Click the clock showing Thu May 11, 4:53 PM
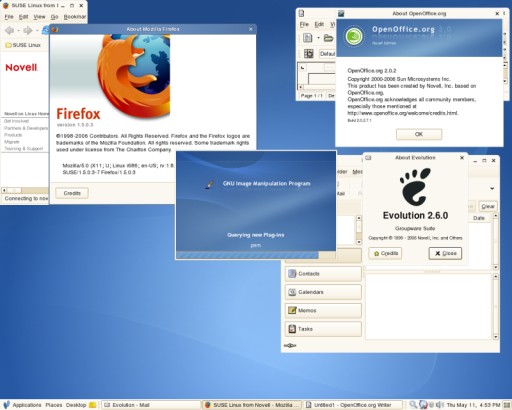The height and width of the screenshot is (410, 512). pos(473,405)
